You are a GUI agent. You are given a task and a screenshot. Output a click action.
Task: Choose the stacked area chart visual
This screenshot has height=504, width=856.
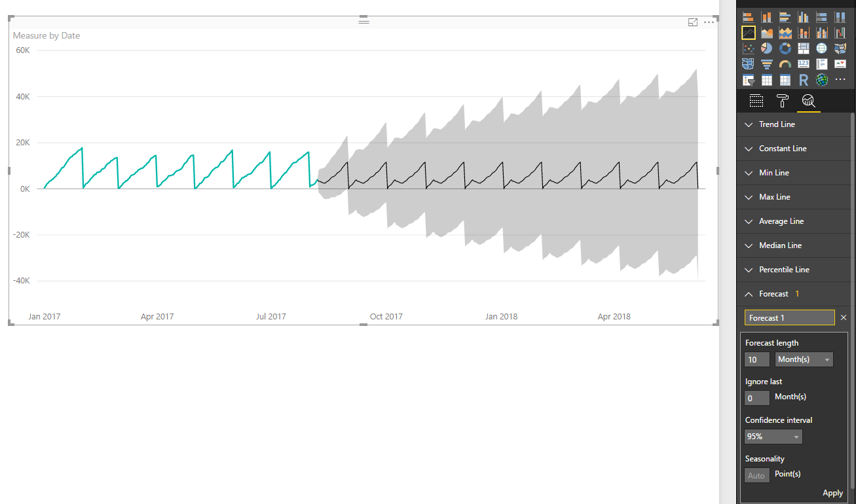tap(785, 33)
